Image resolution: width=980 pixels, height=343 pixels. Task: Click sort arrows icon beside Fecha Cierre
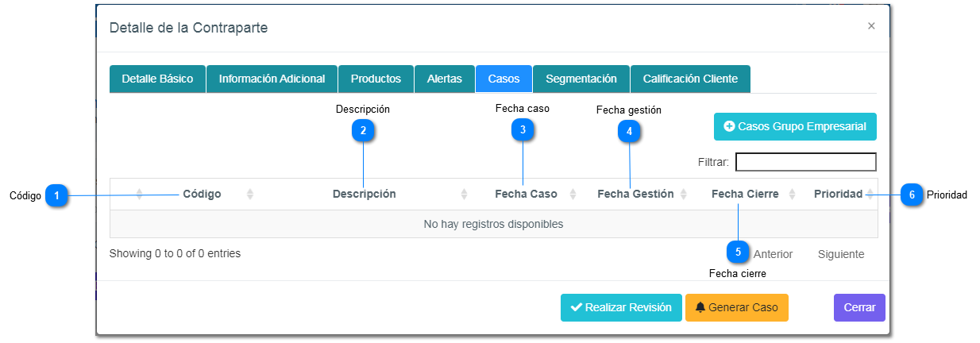tap(792, 195)
